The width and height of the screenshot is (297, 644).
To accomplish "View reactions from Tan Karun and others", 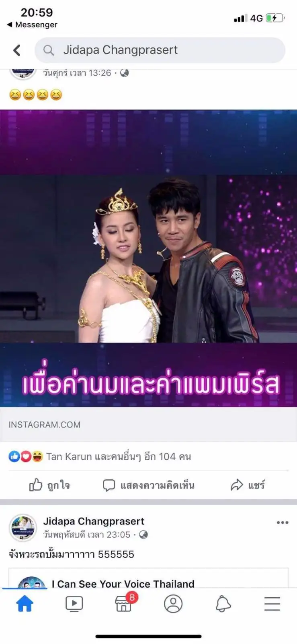I will coord(100,456).
